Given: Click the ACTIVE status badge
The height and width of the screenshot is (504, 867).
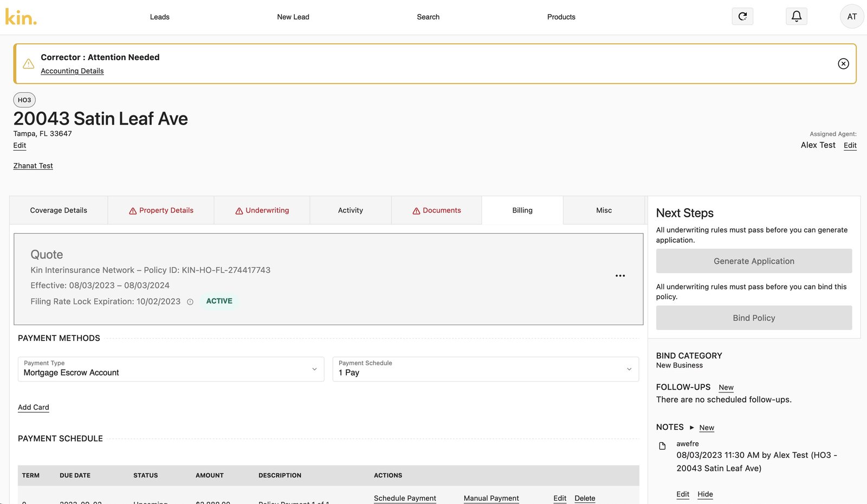Looking at the screenshot, I should click(x=219, y=301).
